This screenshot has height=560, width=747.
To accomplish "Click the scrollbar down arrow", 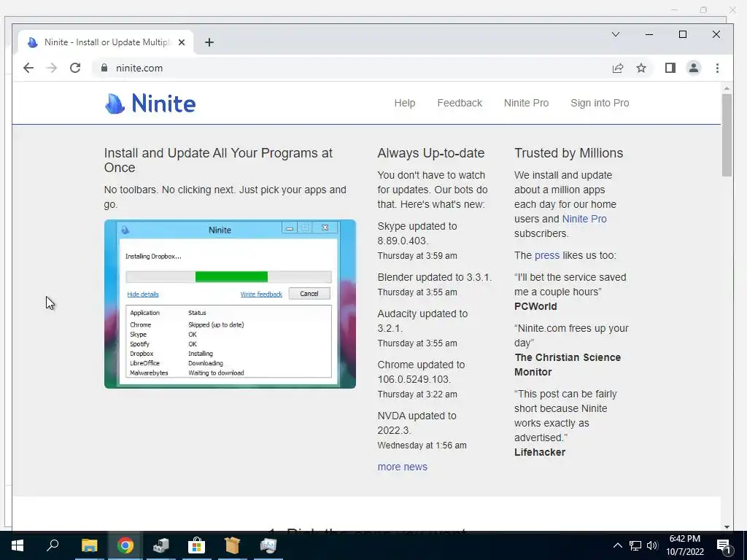I will pos(727,526).
